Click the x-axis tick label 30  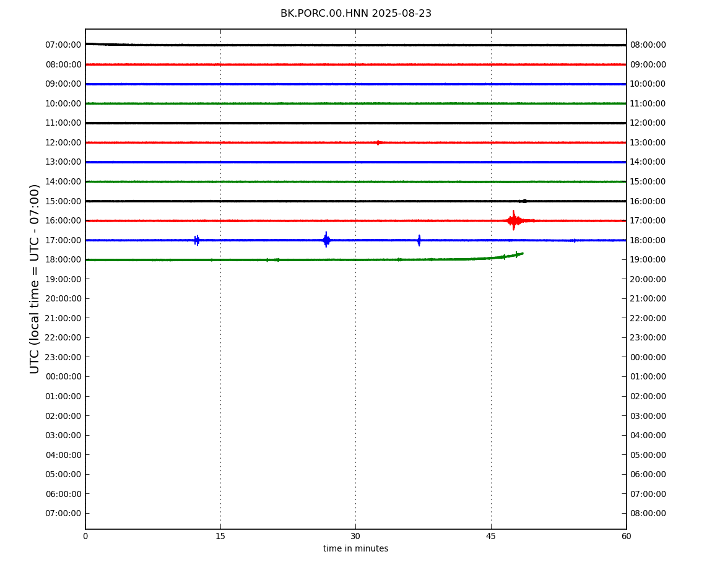[x=355, y=537]
